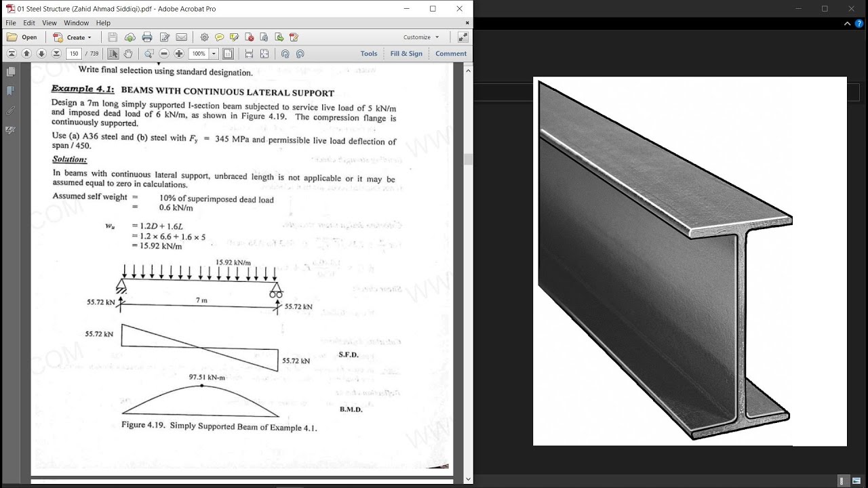Rotate the view clockwise
The height and width of the screenshot is (488, 868).
tap(300, 54)
